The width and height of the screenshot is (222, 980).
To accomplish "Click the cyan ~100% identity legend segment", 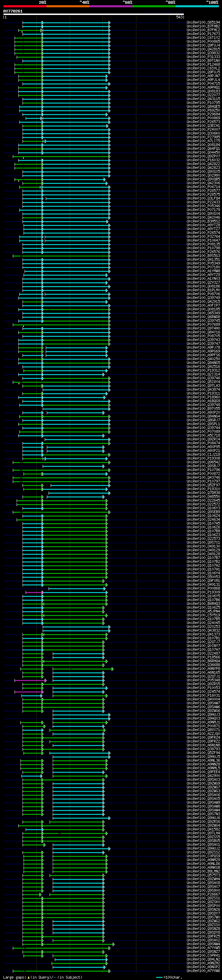I will tap(197, 6).
